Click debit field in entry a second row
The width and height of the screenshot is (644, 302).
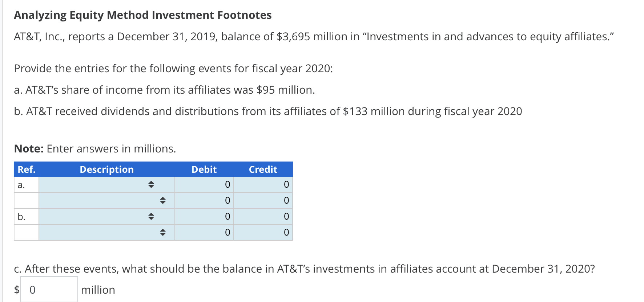click(204, 200)
